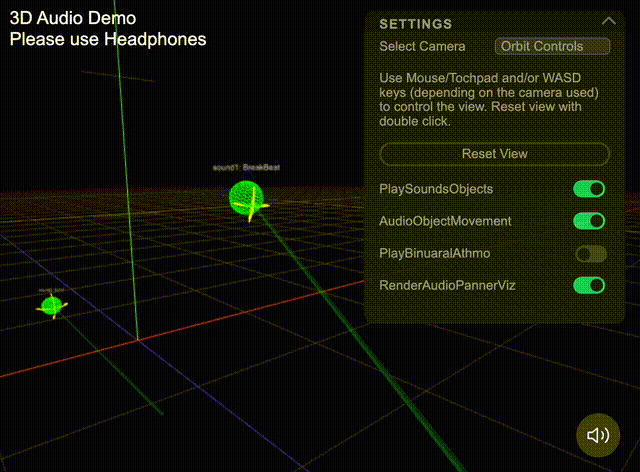Click the 'Please use Headphones' text
This screenshot has height=472, width=640.
point(108,39)
